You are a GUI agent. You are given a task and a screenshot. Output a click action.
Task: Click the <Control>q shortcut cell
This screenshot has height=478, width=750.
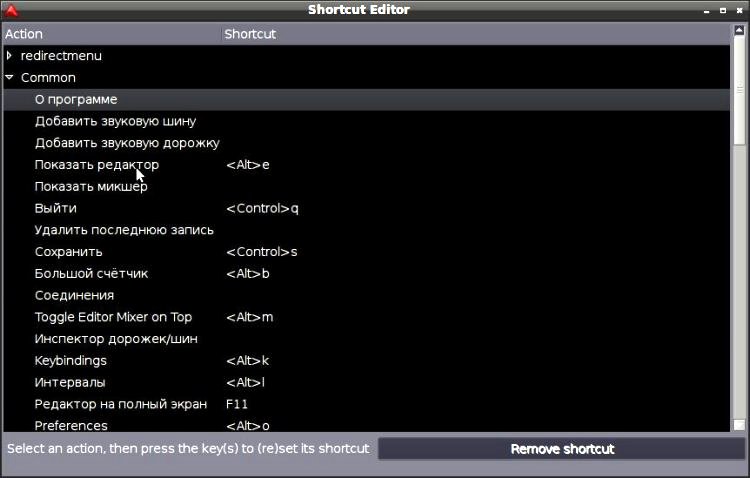click(x=262, y=209)
